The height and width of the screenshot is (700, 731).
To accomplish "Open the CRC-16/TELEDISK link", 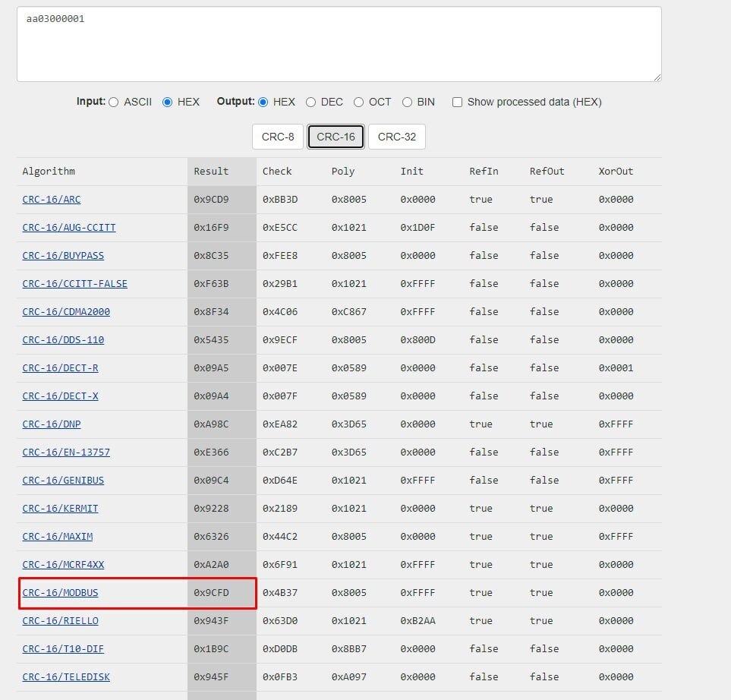I will tap(66, 676).
